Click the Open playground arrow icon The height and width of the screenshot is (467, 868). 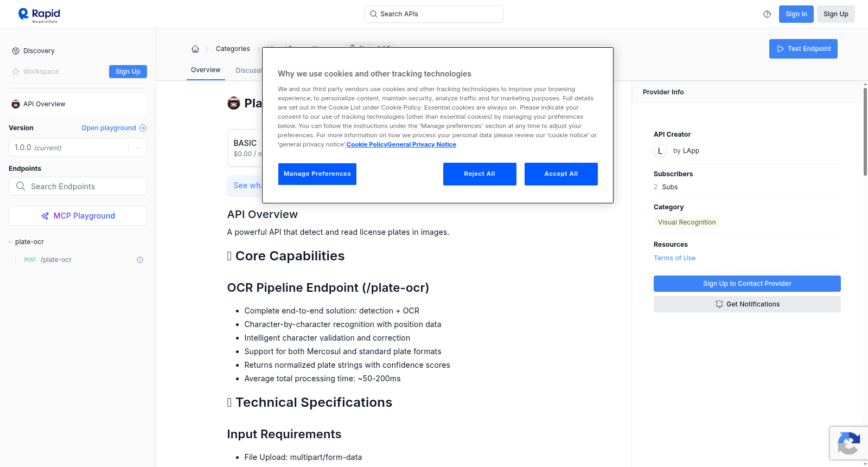coord(143,128)
